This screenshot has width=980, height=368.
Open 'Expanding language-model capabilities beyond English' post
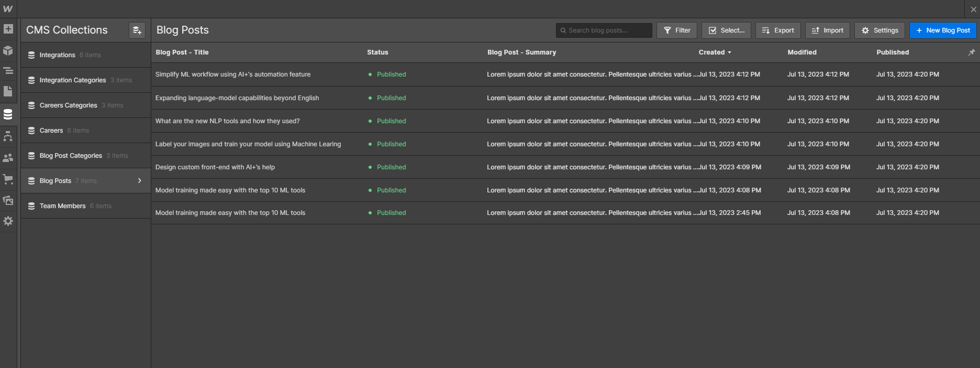click(x=237, y=98)
